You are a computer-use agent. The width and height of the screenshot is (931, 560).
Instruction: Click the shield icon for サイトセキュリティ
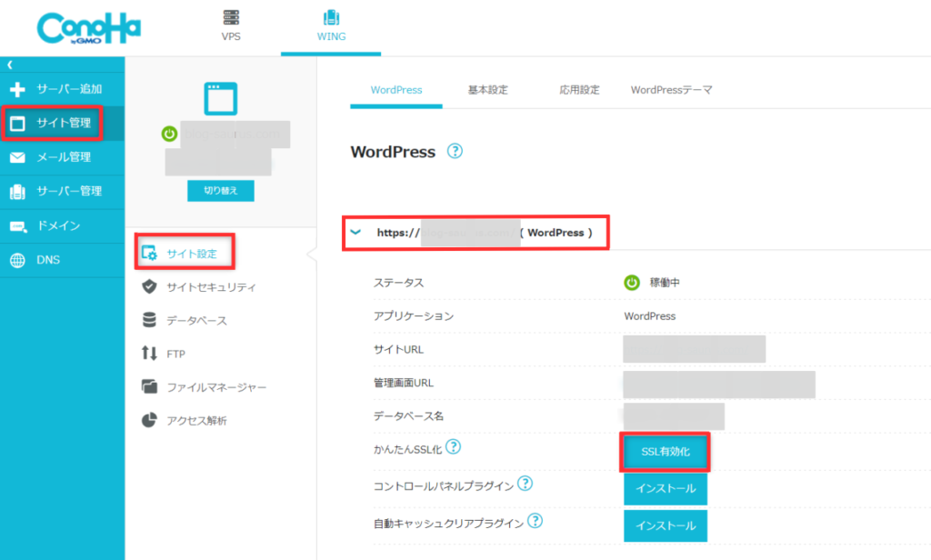pyautogui.click(x=149, y=287)
